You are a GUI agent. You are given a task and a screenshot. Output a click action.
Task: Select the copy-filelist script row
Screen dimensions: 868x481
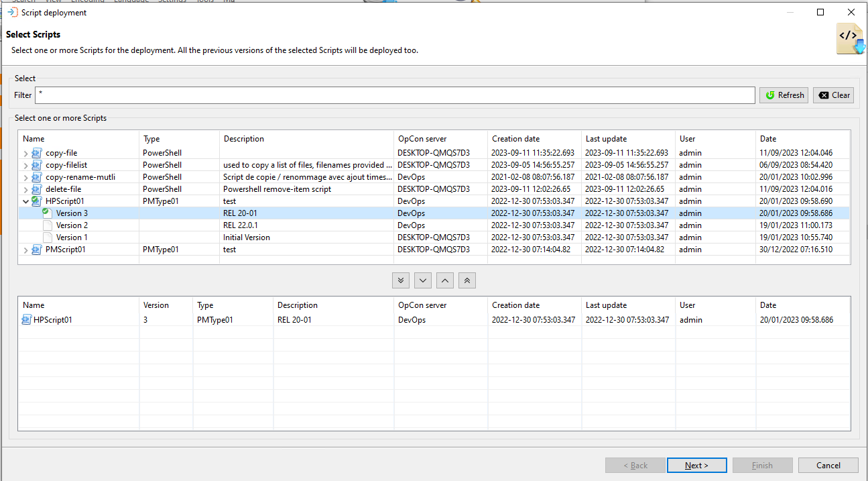click(x=434, y=165)
